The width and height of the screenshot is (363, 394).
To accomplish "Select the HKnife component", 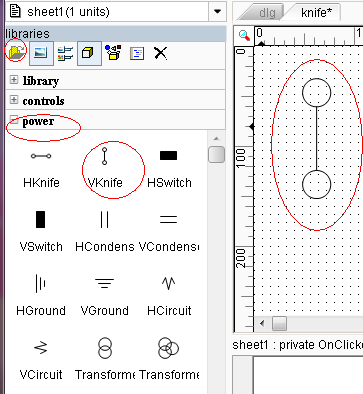I will point(41,168).
